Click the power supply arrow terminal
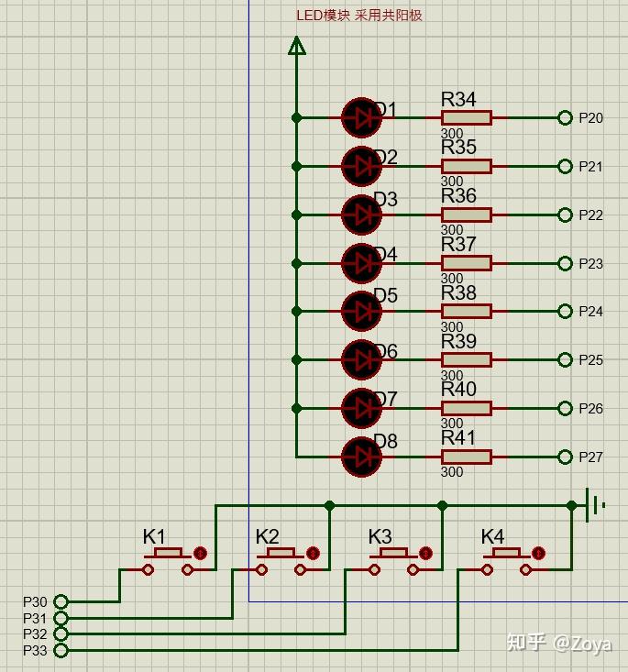 296,46
